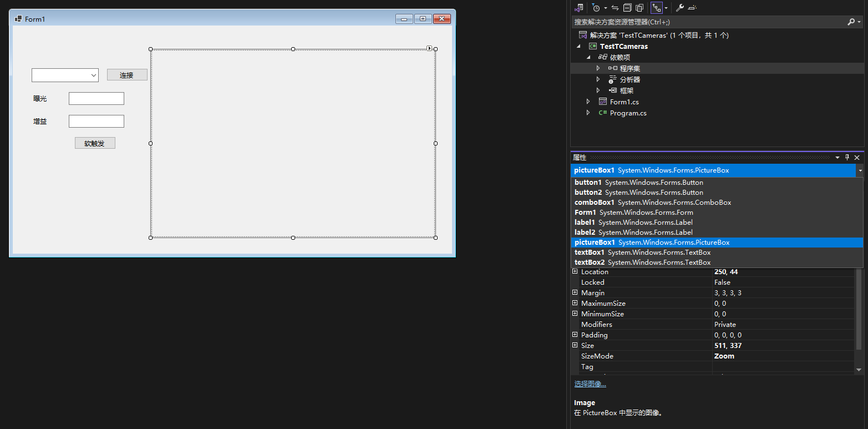Click the 增益 textbox on Form1
The height and width of the screenshot is (429, 868).
[97, 122]
